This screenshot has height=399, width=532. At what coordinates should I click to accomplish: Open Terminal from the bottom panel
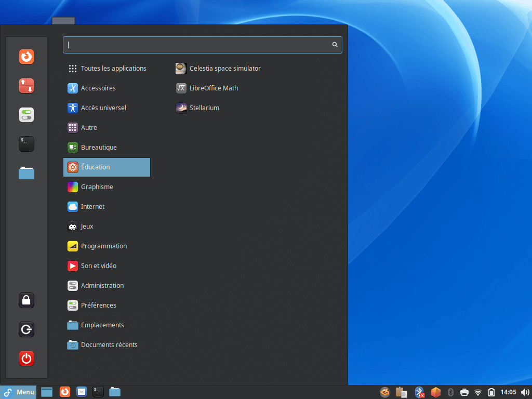pos(98,392)
